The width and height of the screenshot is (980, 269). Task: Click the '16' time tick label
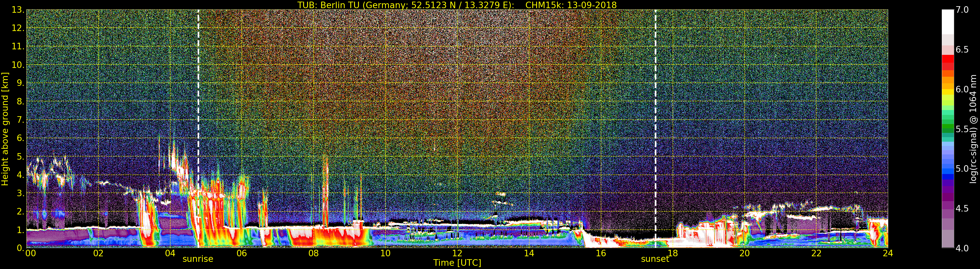point(601,253)
